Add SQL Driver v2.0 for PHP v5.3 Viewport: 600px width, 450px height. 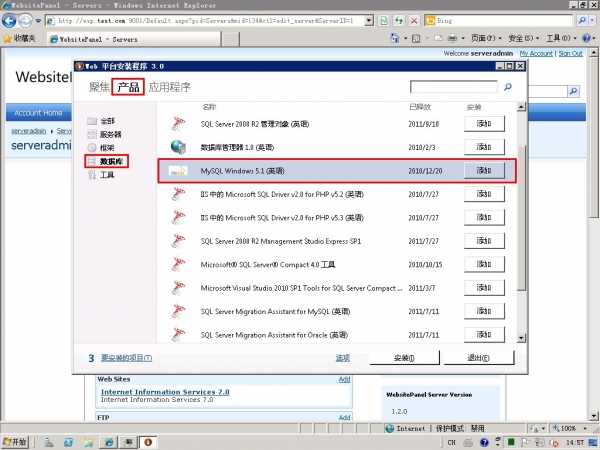(484, 217)
